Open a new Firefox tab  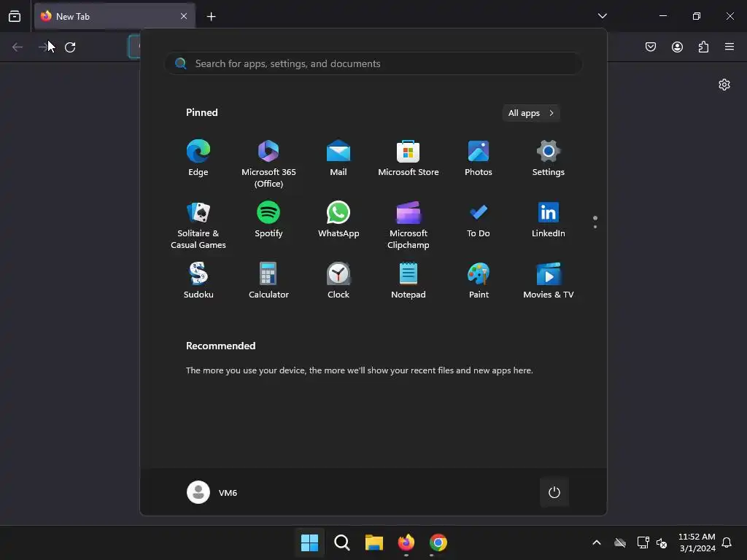click(x=211, y=17)
